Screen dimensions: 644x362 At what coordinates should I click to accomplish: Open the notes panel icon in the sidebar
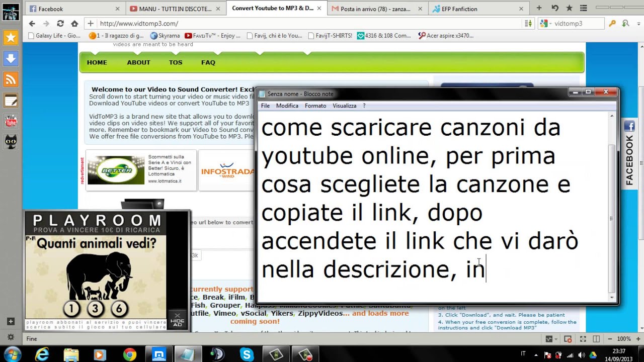pyautogui.click(x=11, y=101)
